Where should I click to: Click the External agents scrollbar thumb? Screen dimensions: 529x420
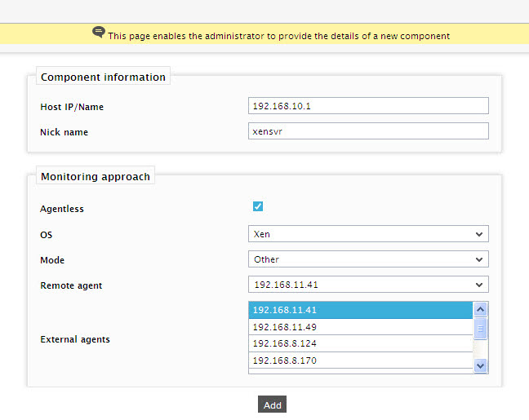(x=480, y=329)
